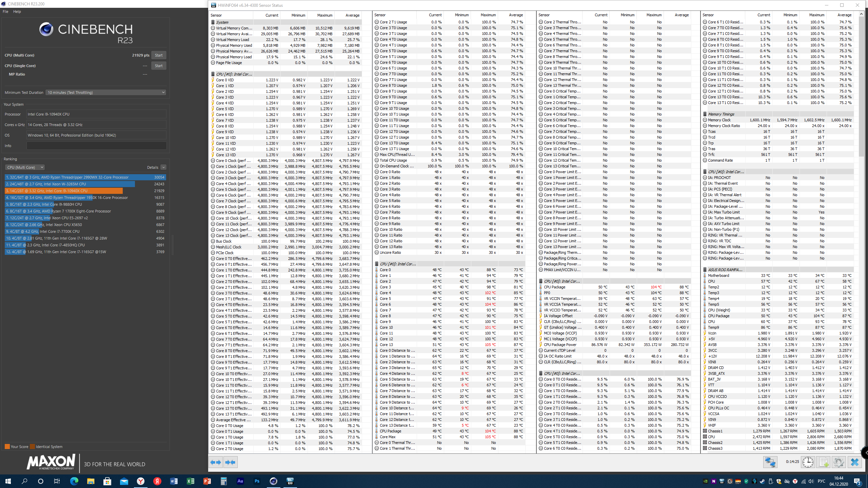Collapse first CPU [#0] Intel Core group

(285, 74)
